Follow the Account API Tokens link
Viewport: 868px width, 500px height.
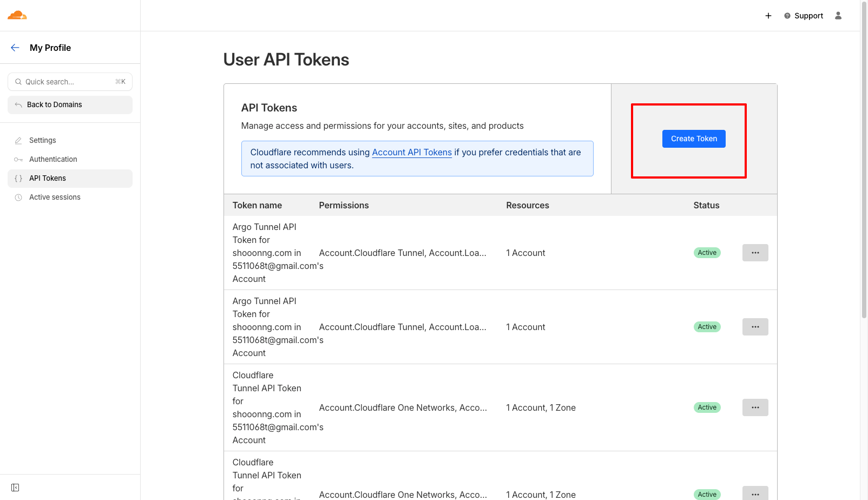click(x=412, y=152)
